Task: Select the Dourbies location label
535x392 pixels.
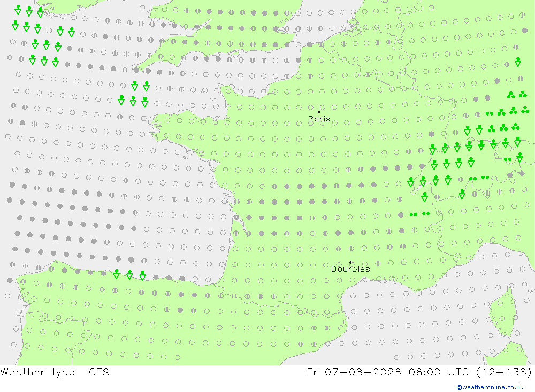Action: (x=350, y=269)
